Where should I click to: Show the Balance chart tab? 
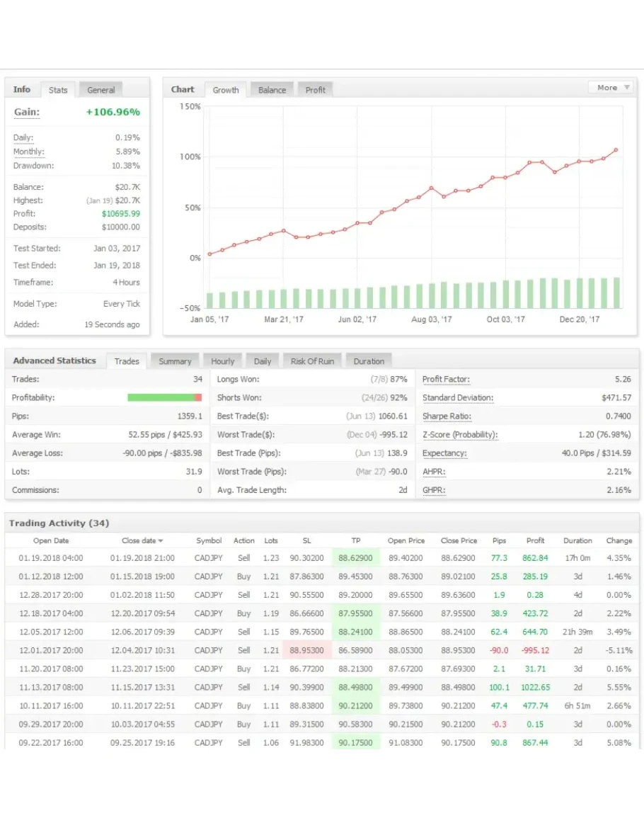[272, 90]
